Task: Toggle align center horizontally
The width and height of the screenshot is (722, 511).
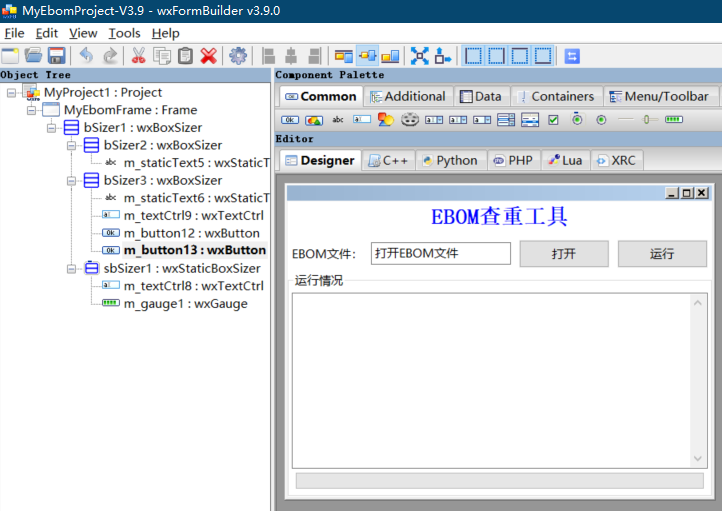Action: [291, 56]
